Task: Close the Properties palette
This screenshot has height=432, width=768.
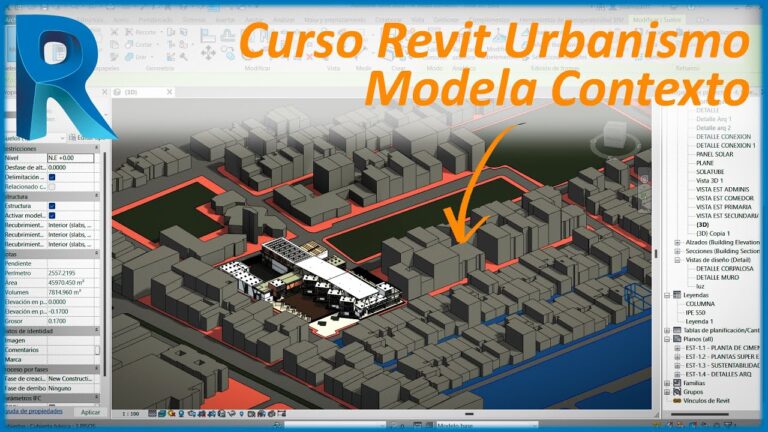Action: 104,92
